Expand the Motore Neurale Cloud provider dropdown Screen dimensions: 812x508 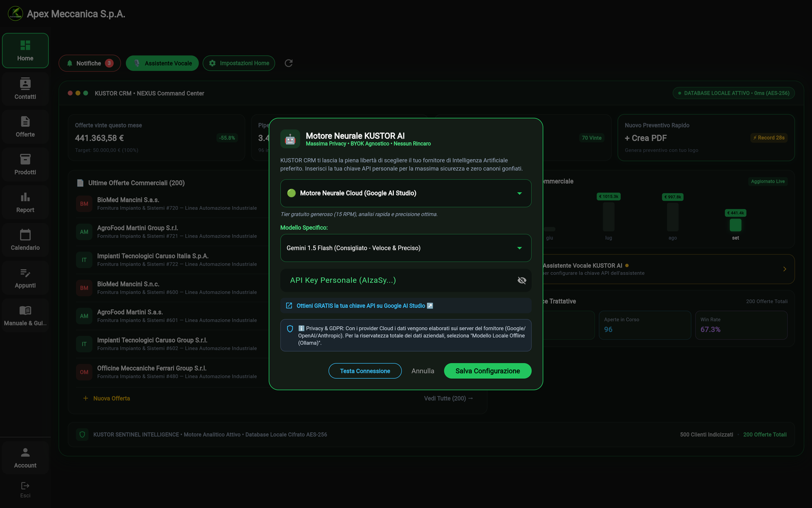pyautogui.click(x=406, y=193)
